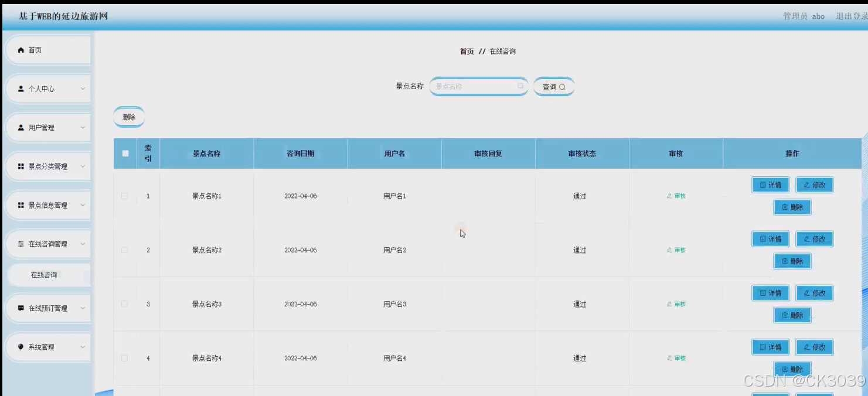Open 详情 for 景点名称4
The width and height of the screenshot is (868, 396).
click(x=771, y=347)
